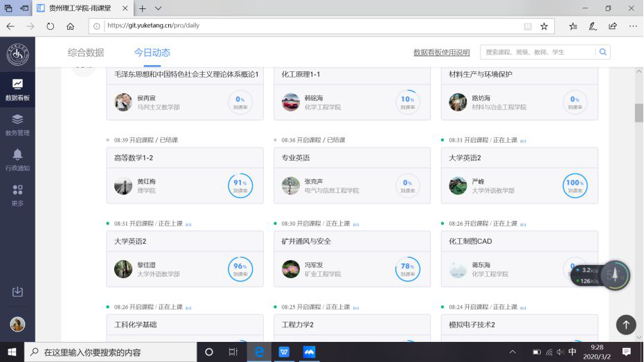Click the search magnifier icon
The height and width of the screenshot is (362, 644).
coord(603,52)
